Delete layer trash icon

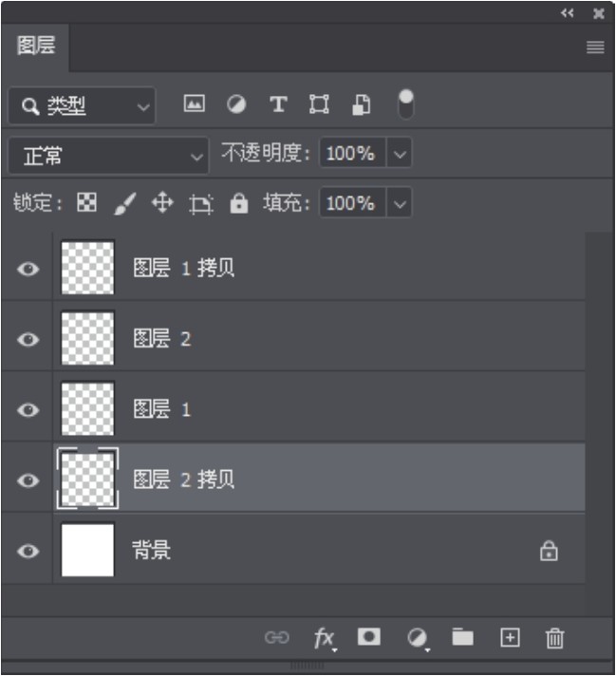point(555,638)
